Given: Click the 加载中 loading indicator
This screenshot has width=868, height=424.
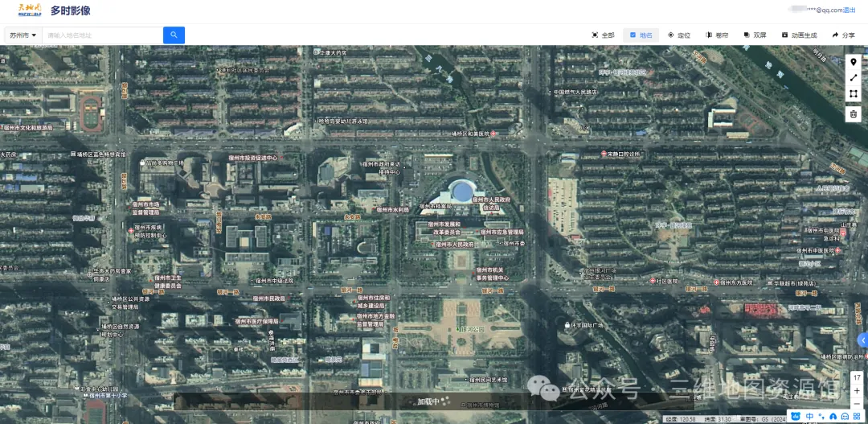Looking at the screenshot, I should point(435,401).
